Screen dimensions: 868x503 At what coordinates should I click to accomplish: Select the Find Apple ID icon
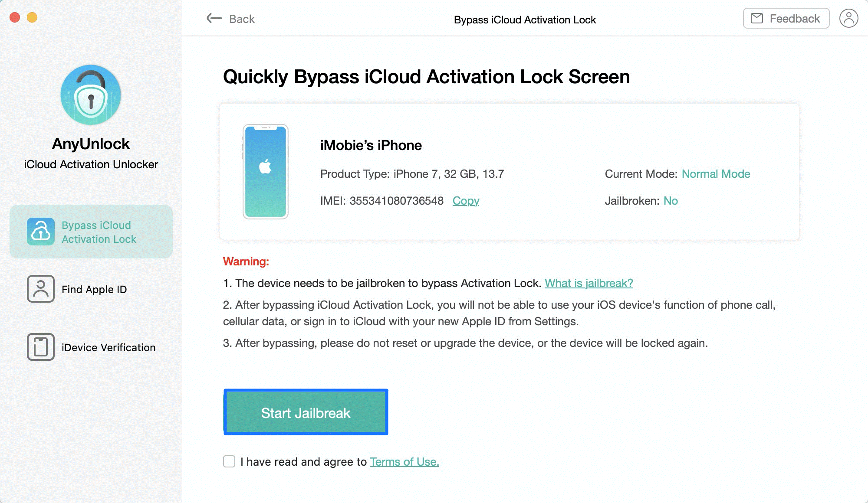pos(39,289)
